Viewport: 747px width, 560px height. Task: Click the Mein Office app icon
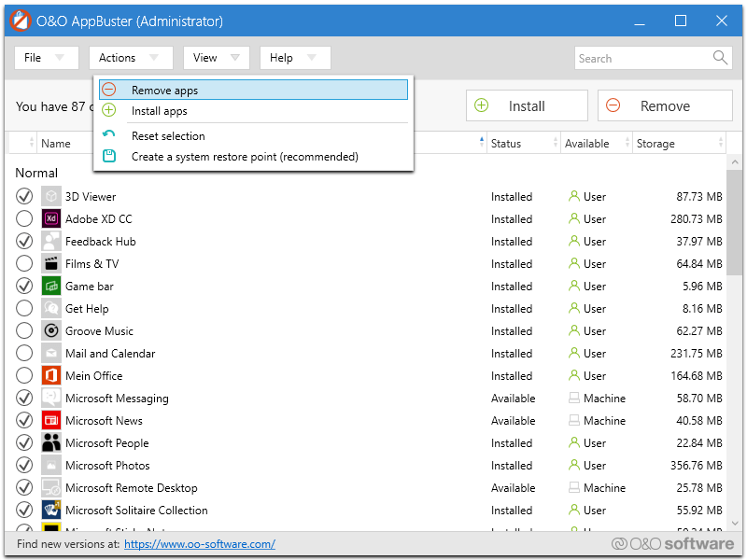[x=51, y=376]
